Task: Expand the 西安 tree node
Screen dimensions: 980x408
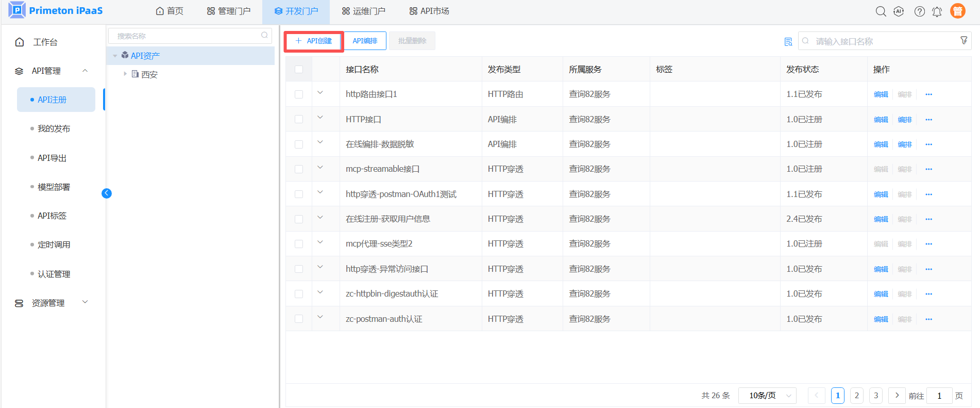Action: [x=125, y=74]
